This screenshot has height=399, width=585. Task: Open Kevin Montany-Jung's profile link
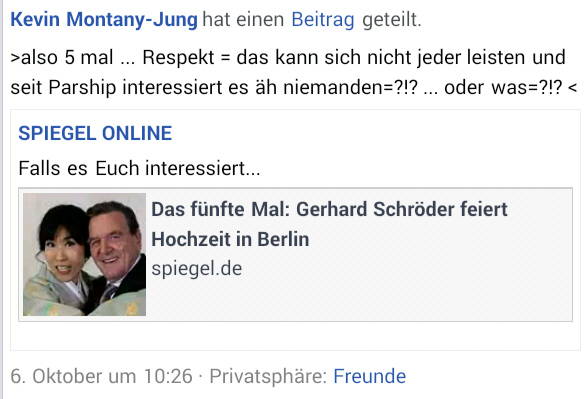point(104,20)
